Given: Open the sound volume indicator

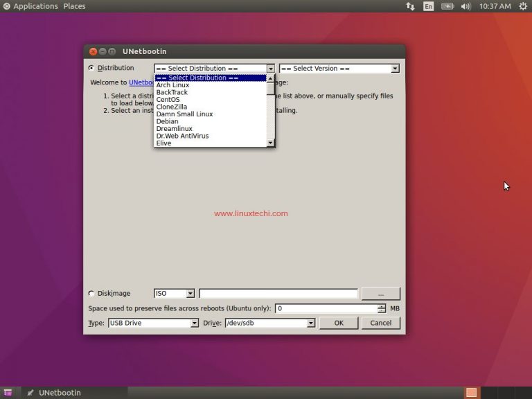Looking at the screenshot, I should 465,6.
